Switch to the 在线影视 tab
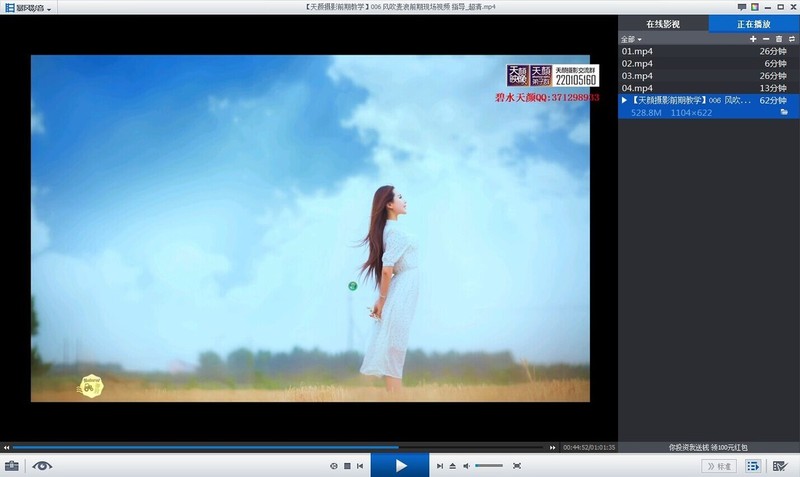Image resolution: width=800 pixels, height=477 pixels. pos(663,24)
